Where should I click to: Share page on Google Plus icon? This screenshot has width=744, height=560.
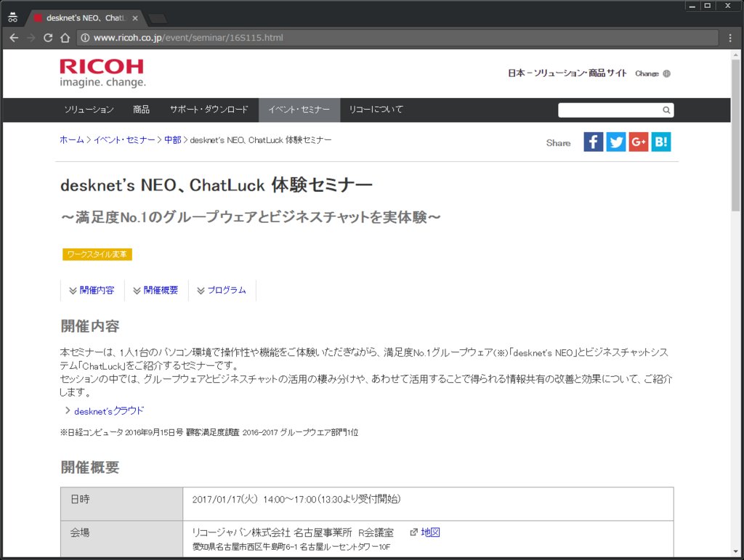click(x=639, y=142)
